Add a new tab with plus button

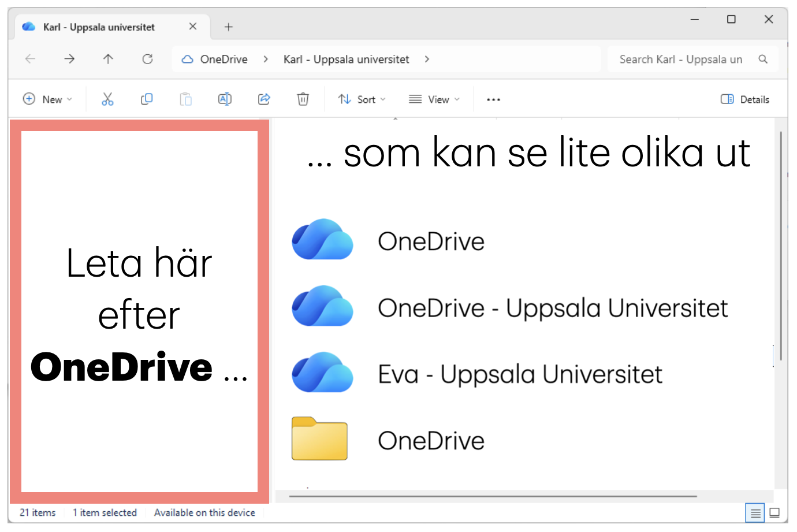pyautogui.click(x=229, y=27)
